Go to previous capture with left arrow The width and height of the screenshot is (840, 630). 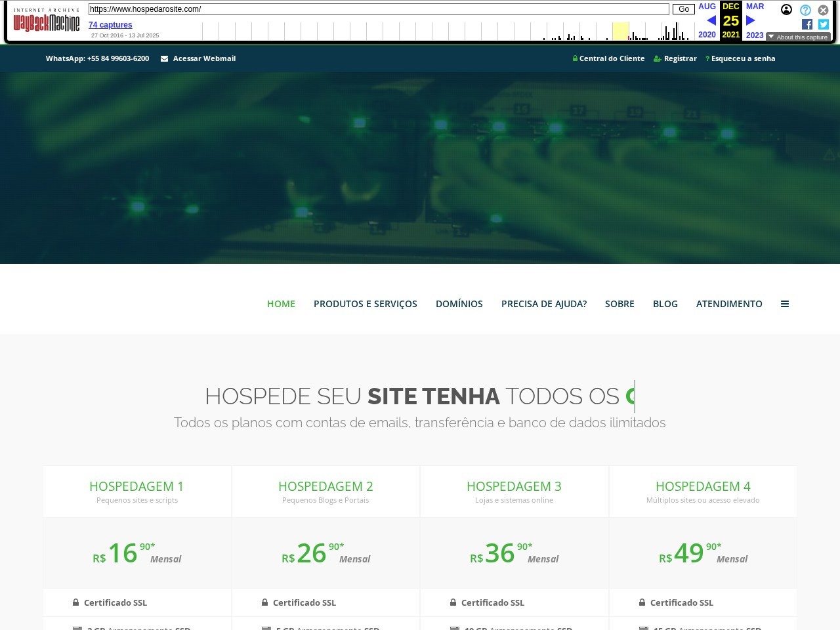[x=711, y=20]
